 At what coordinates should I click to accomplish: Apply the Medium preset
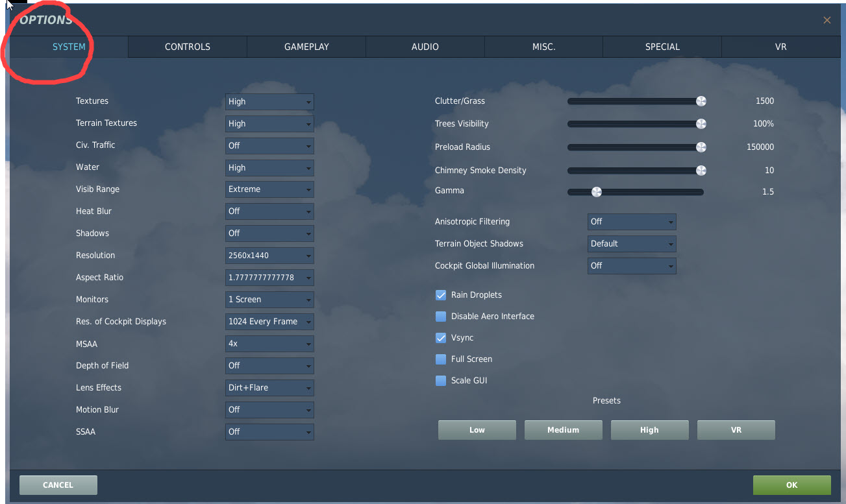tap(564, 430)
